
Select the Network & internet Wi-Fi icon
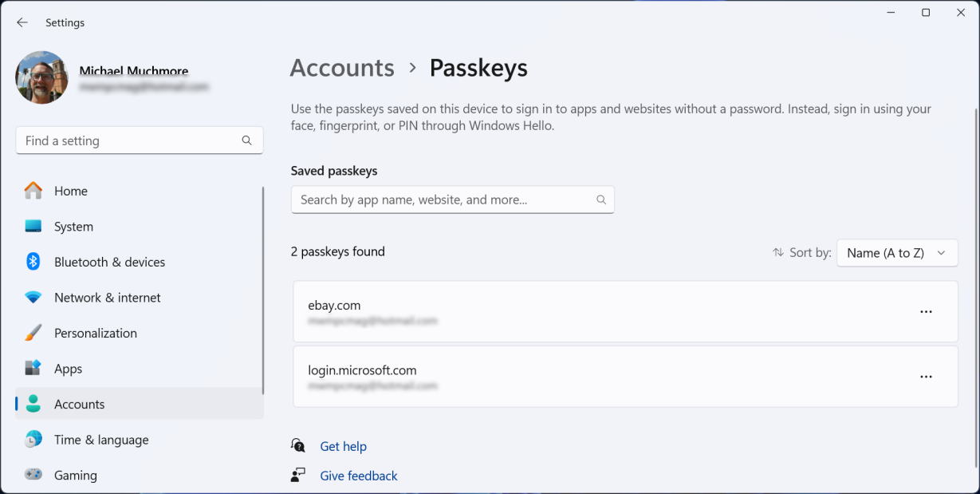tap(33, 298)
